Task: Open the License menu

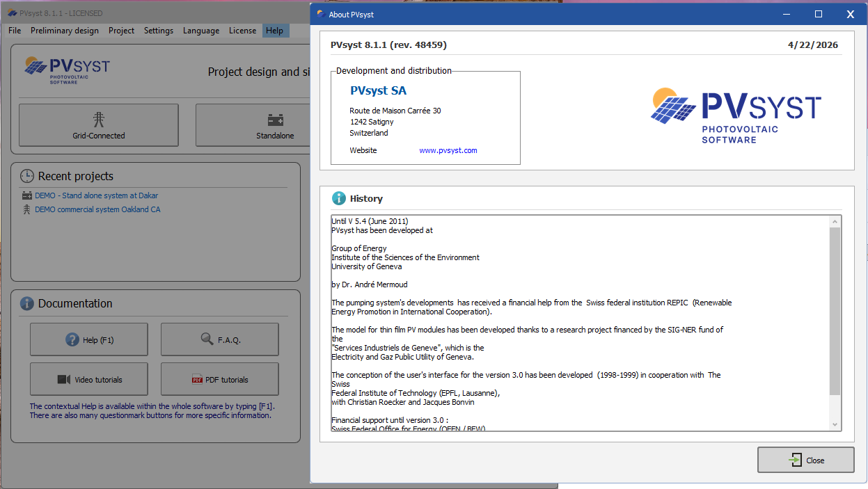Action: [x=243, y=31]
